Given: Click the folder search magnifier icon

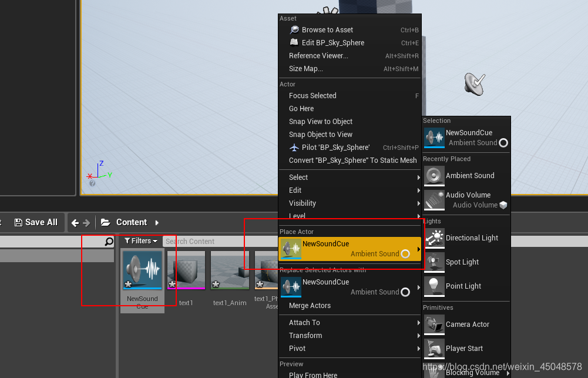Looking at the screenshot, I should coord(109,242).
